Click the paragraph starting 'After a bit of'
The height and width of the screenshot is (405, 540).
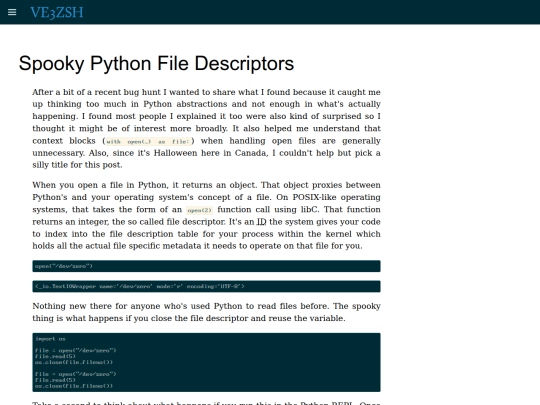click(x=206, y=128)
